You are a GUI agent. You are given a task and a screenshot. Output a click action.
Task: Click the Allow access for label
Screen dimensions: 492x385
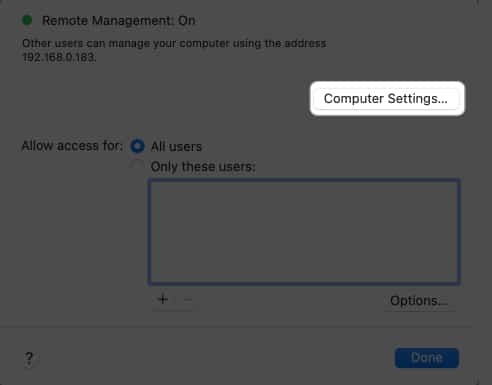point(72,146)
